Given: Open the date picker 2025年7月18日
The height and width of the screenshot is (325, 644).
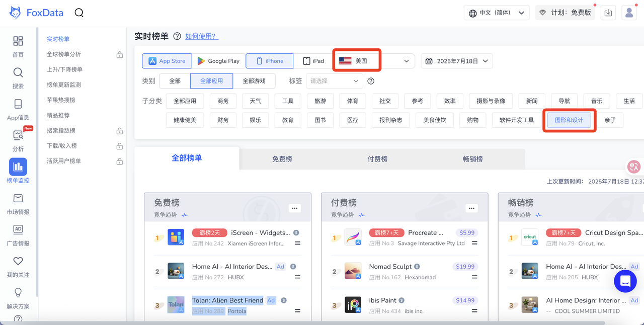Looking at the screenshot, I should [457, 61].
